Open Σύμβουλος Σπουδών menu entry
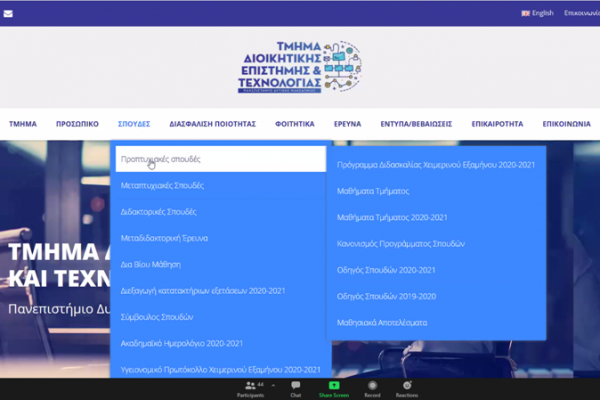 pos(221,317)
